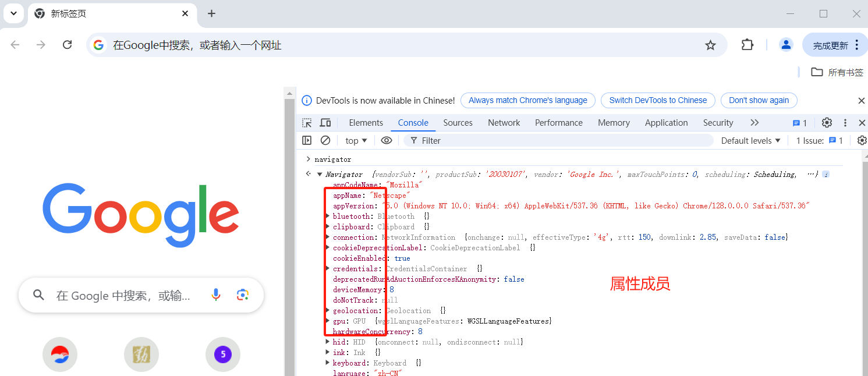This screenshot has height=376, width=868.
Task: Expand the cookieDeprecationLabel property
Action: click(x=327, y=248)
